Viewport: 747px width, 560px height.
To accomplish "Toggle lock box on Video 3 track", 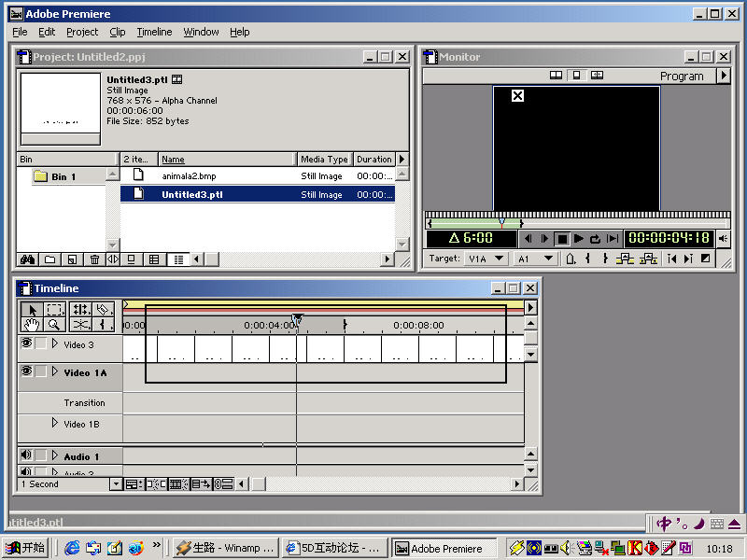I will pos(41,343).
